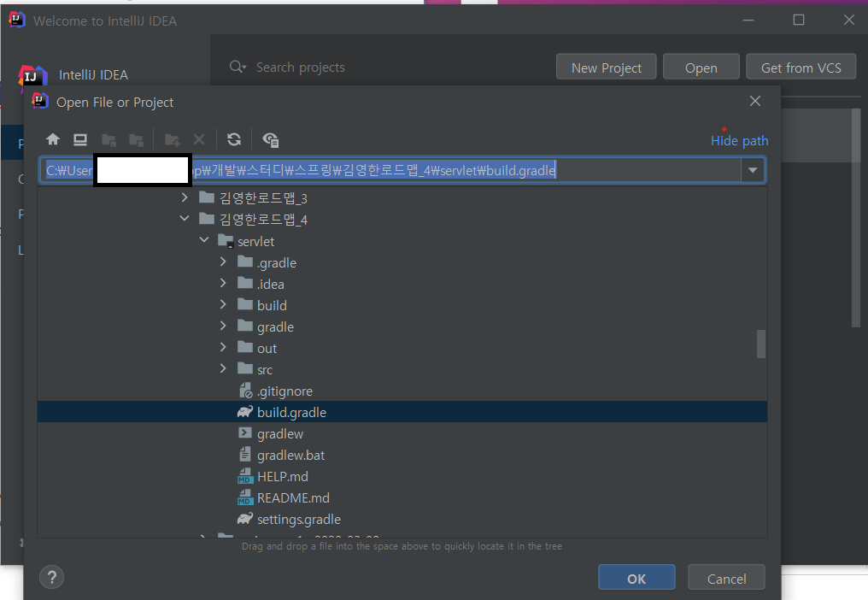This screenshot has height=600, width=868.
Task: Expand the src folder
Action: pyautogui.click(x=223, y=368)
